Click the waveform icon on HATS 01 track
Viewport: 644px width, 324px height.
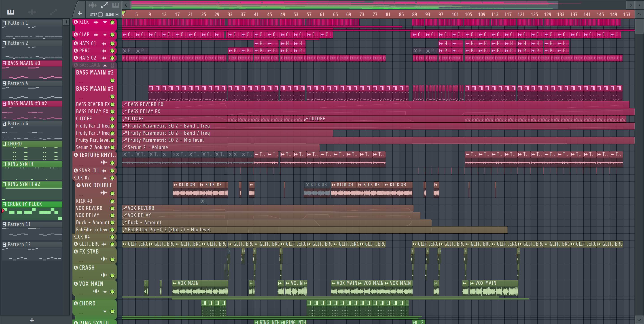pyautogui.click(x=104, y=44)
